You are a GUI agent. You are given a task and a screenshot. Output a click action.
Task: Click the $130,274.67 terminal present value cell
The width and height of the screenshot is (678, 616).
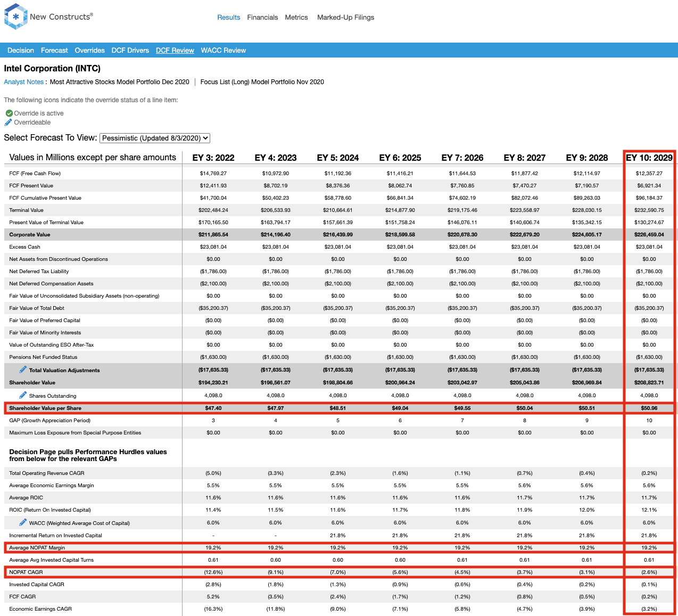pyautogui.click(x=649, y=223)
